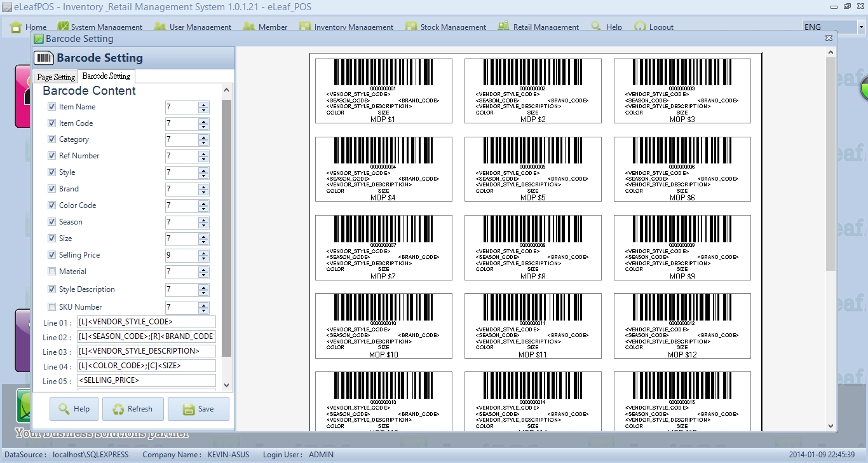Decrease the Brand value using the spinner
868x463 pixels.
203,192
